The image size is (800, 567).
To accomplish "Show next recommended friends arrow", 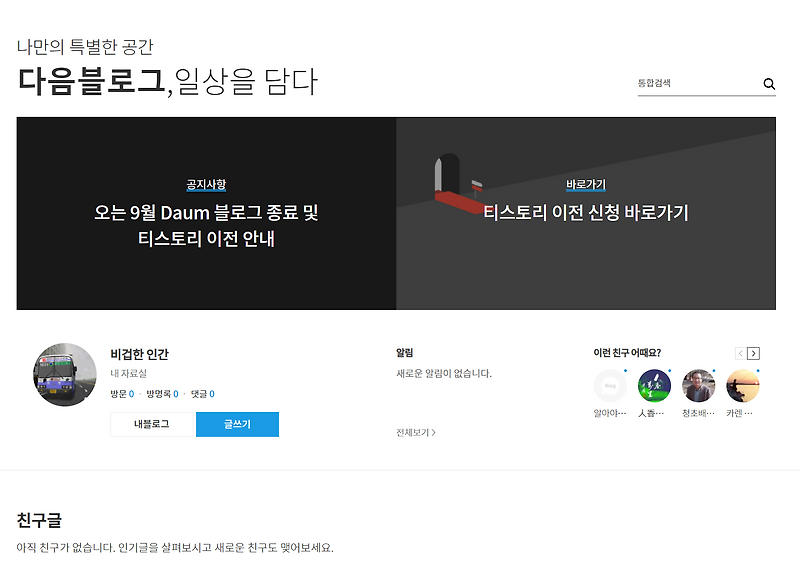I will [x=753, y=353].
